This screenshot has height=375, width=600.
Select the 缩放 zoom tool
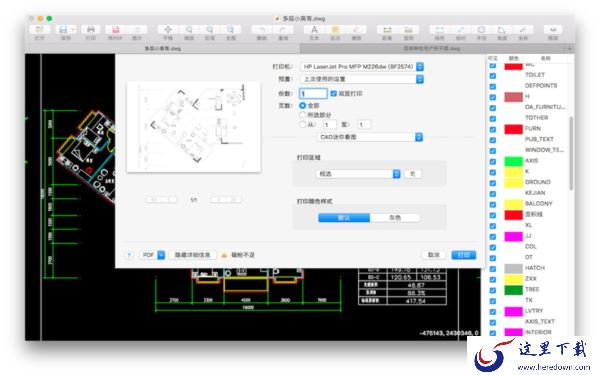(x=189, y=29)
